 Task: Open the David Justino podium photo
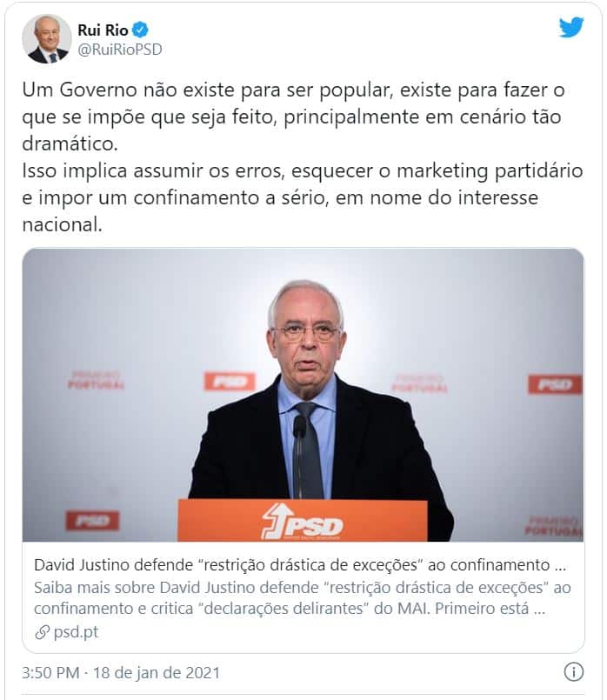pos(303,395)
